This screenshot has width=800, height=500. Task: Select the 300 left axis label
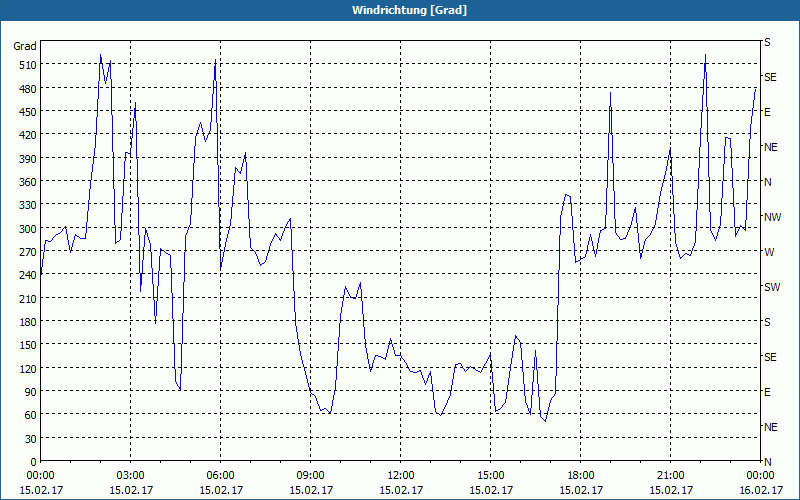pos(28,228)
